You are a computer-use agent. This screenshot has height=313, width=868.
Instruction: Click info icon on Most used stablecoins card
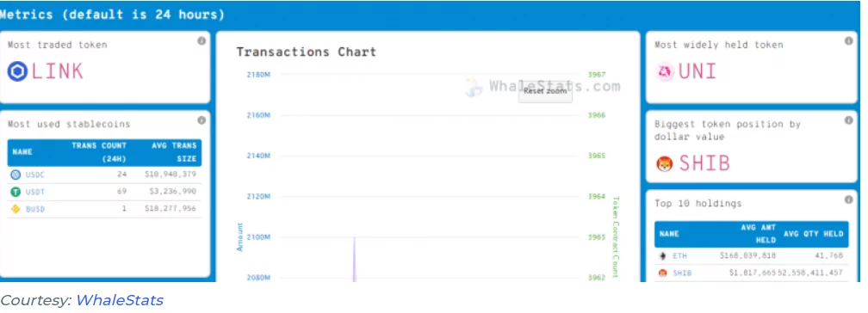click(x=201, y=120)
